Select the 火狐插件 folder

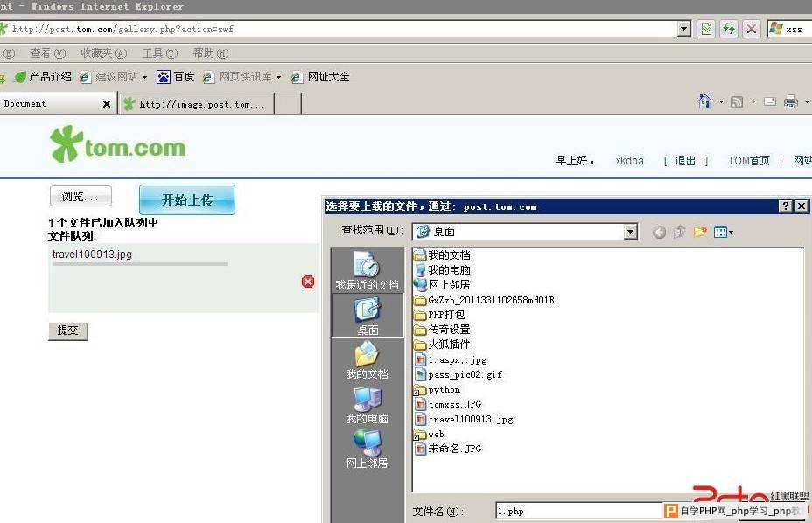coord(443,344)
